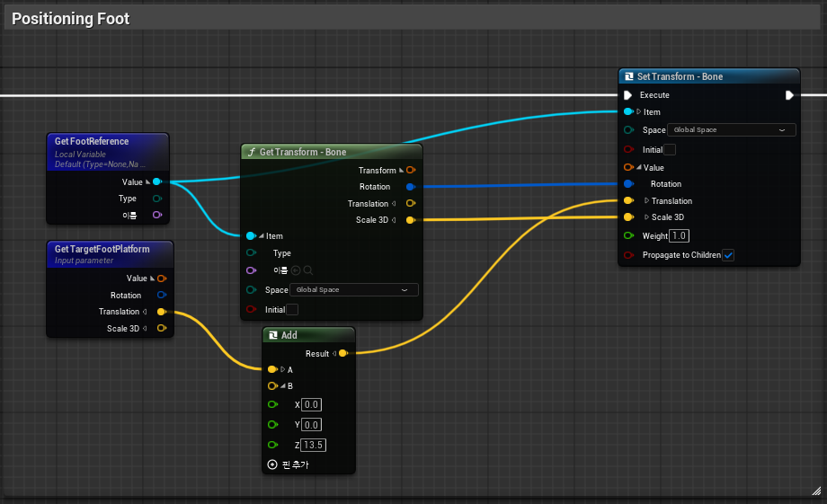
Task: Uncheck Propagate to Children
Action: (x=728, y=255)
